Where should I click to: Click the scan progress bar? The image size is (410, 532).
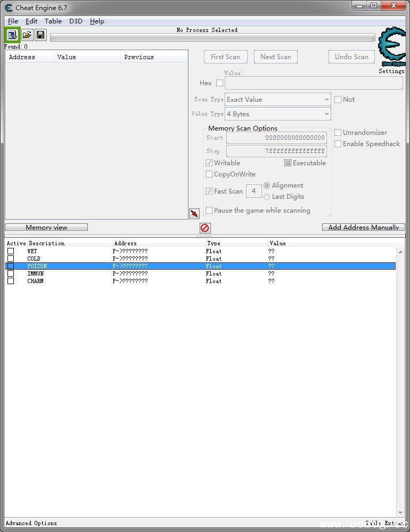[x=212, y=38]
